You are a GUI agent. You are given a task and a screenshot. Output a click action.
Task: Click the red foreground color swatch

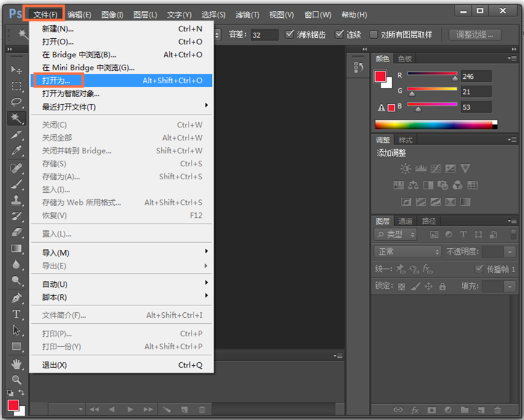(12, 406)
